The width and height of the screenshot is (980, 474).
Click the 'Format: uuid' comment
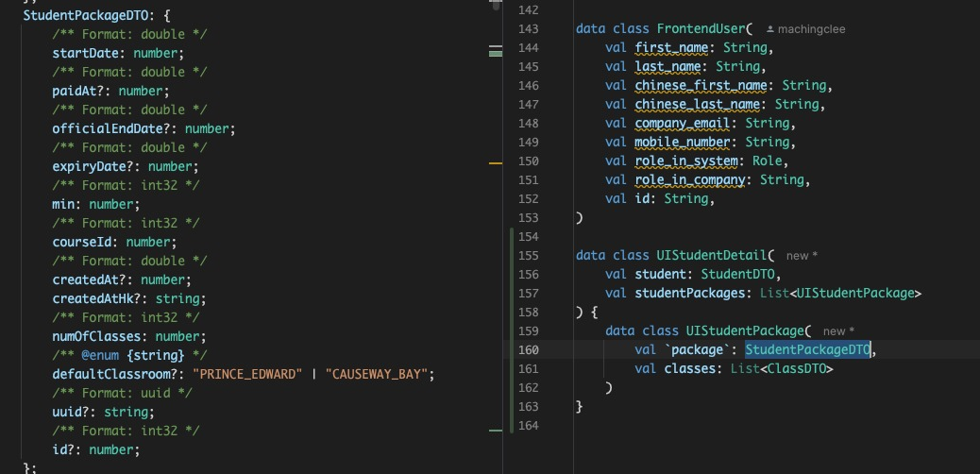pyautogui.click(x=122, y=393)
